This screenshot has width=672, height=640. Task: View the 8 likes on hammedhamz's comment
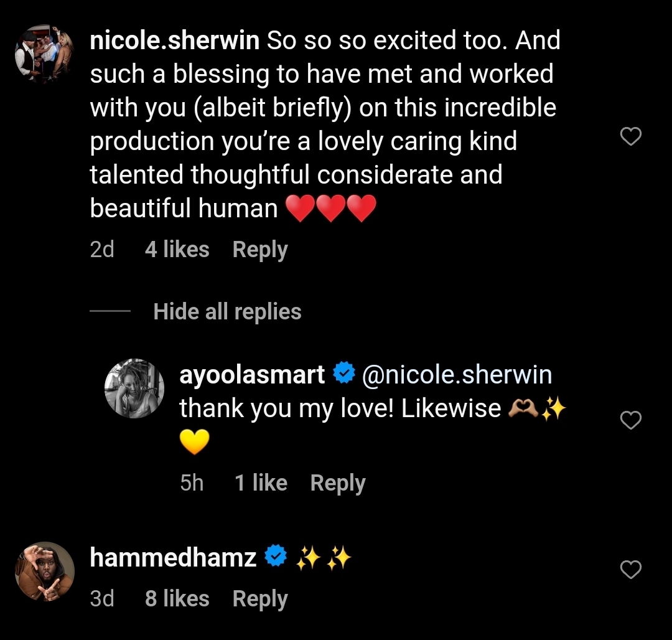click(177, 599)
